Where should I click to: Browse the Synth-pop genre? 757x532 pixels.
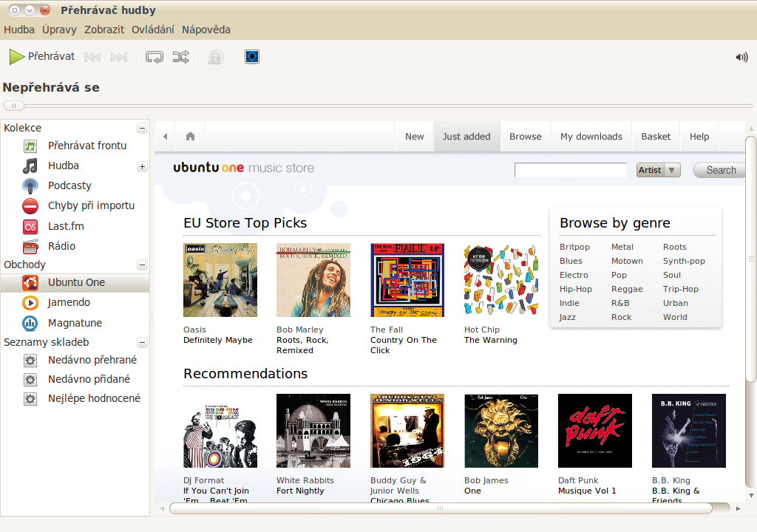(684, 261)
